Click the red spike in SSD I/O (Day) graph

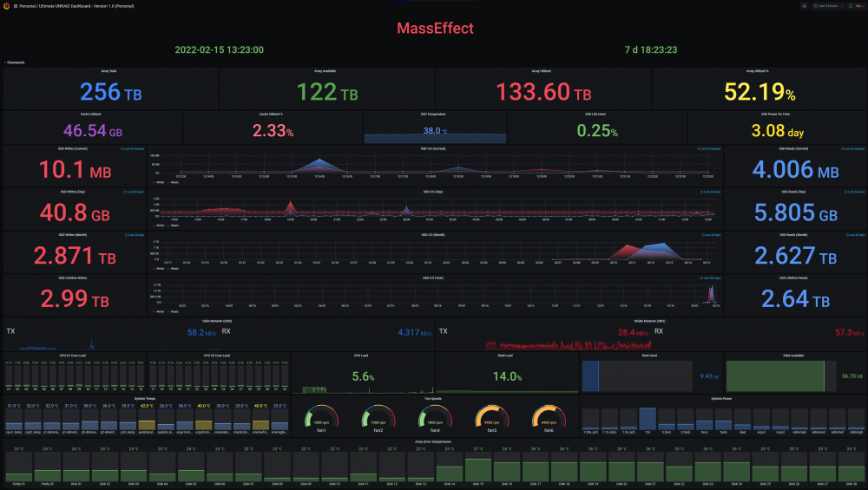(291, 206)
